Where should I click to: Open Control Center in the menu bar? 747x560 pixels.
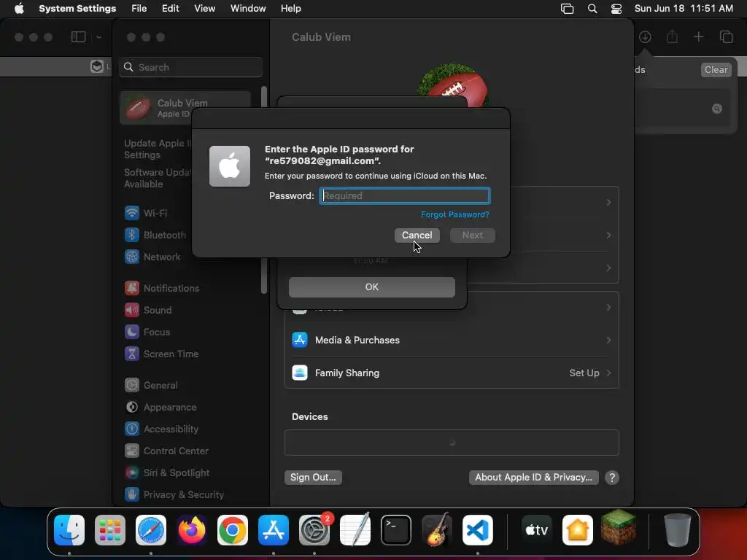[x=616, y=9]
